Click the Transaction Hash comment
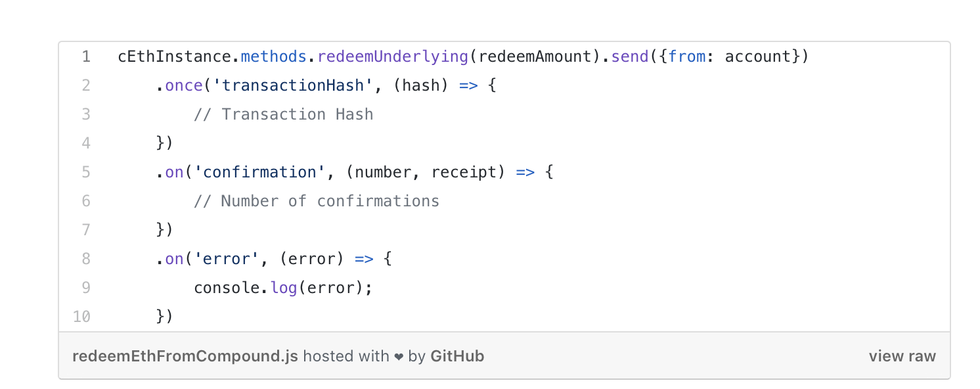 pos(284,114)
